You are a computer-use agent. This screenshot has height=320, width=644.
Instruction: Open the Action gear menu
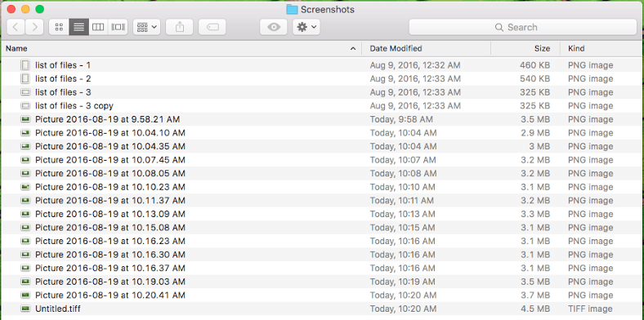pyautogui.click(x=306, y=27)
